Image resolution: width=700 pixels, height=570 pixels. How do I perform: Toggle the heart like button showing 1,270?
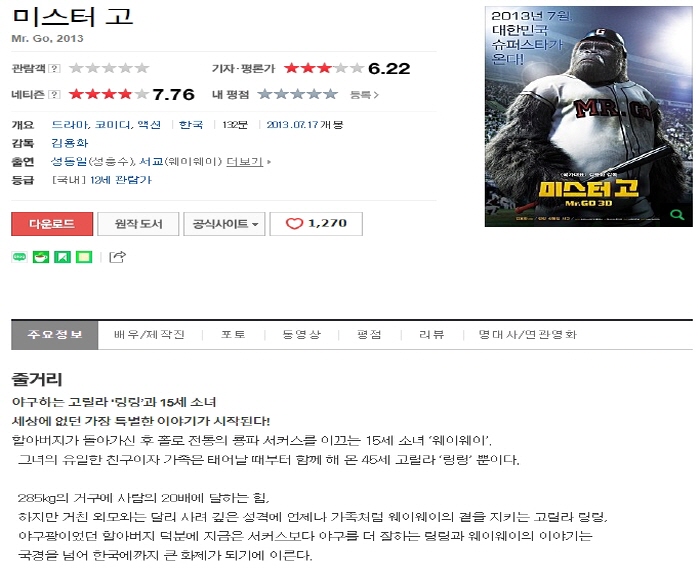316,224
